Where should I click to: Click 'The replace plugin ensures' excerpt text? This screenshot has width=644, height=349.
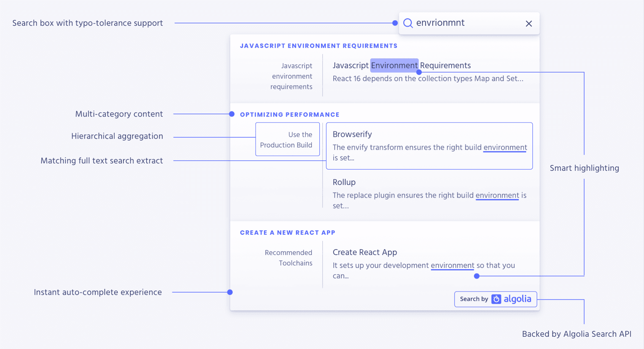click(x=429, y=200)
